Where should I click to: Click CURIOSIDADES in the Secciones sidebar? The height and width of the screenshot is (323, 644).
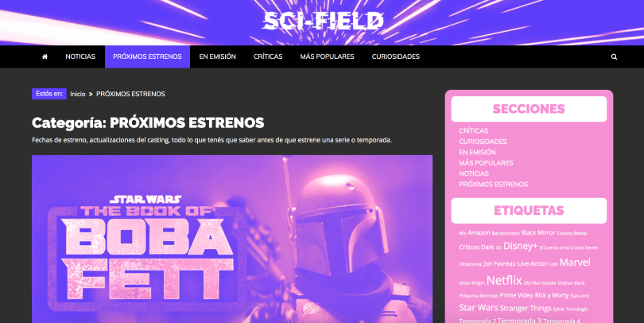(483, 142)
